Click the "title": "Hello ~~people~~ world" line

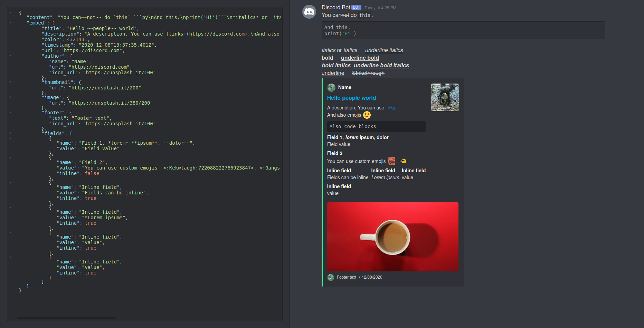point(90,28)
